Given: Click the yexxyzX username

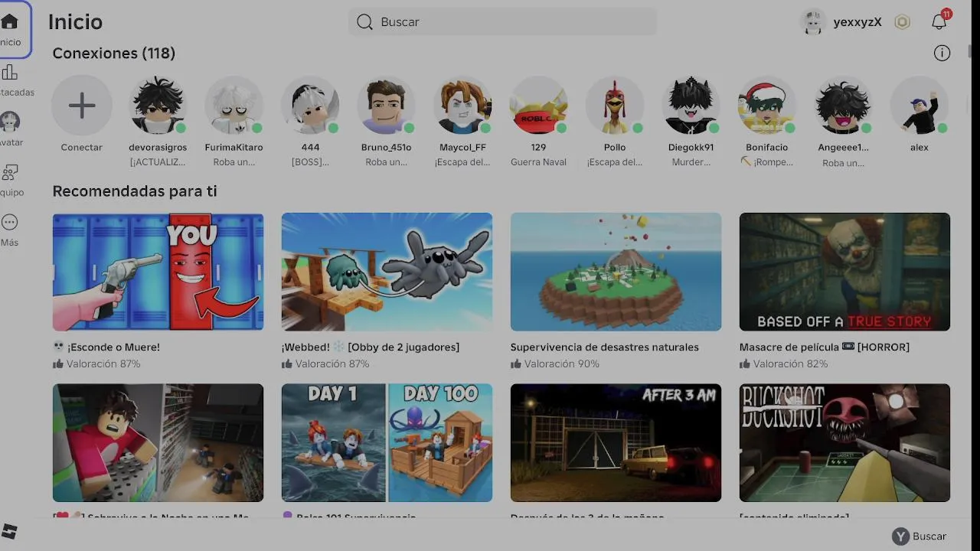Looking at the screenshot, I should (857, 22).
